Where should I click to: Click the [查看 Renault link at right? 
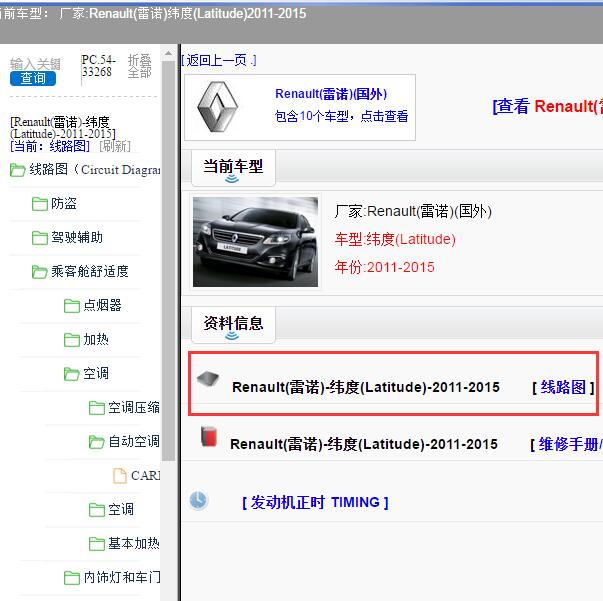tap(548, 107)
